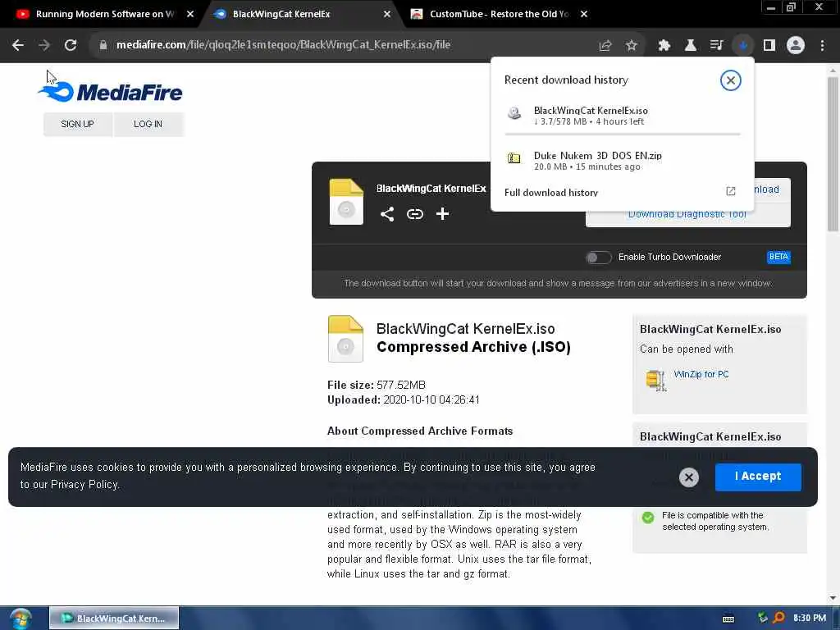Click green compatibility check icon
Image resolution: width=840 pixels, height=630 pixels.
(x=648, y=518)
